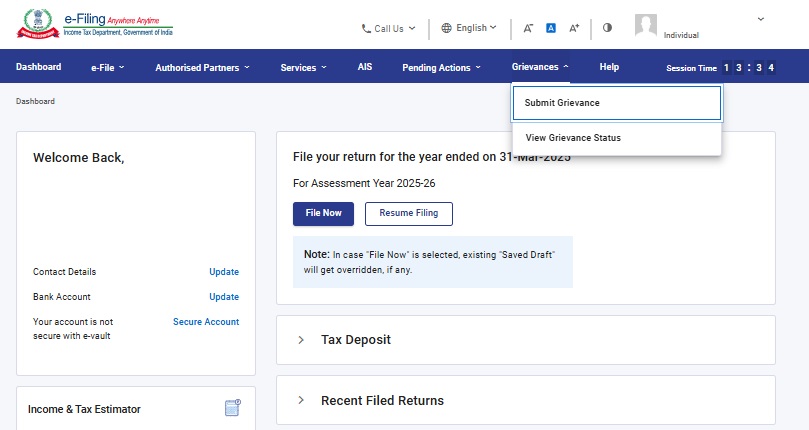The image size is (809, 430).
Task: Click the Secure Account link
Action: 206,322
